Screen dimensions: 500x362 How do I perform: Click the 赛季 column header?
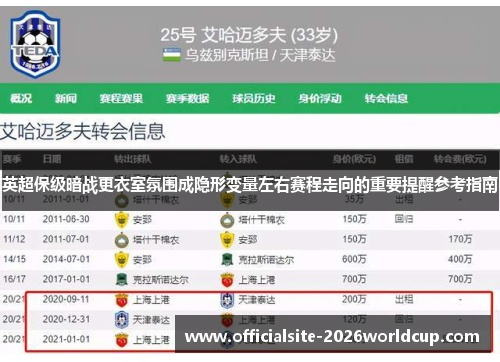(12, 159)
